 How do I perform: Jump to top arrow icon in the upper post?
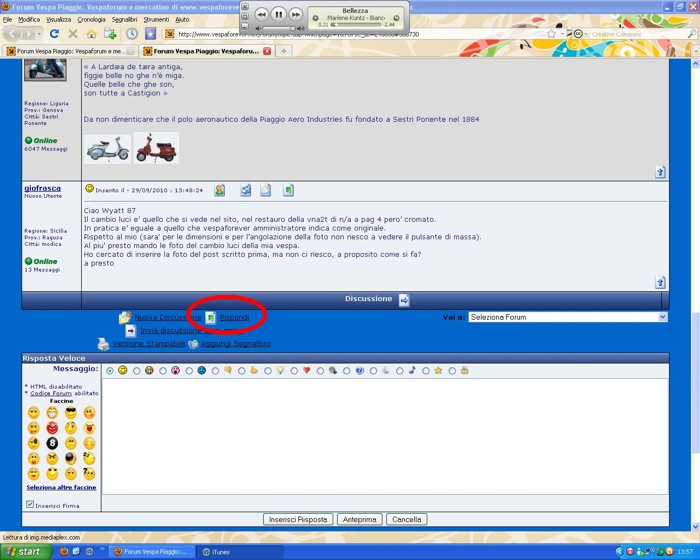[x=660, y=172]
